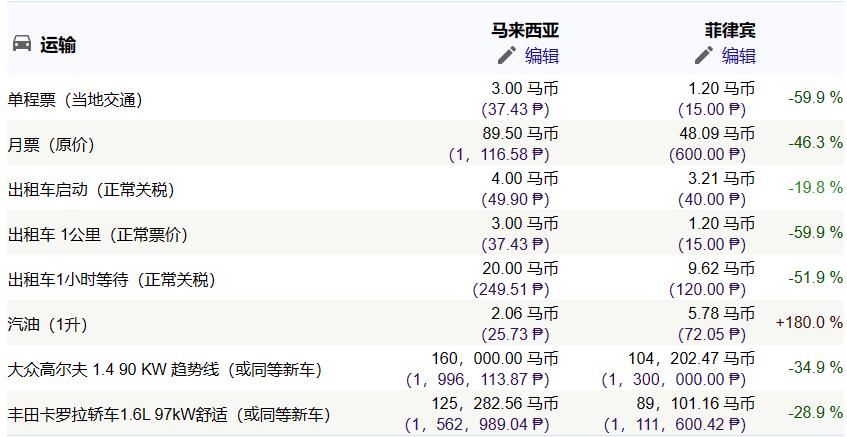This screenshot has width=847, height=437.
Task: Click the -34.9 % Volkswagen Golf difference
Action: click(815, 368)
